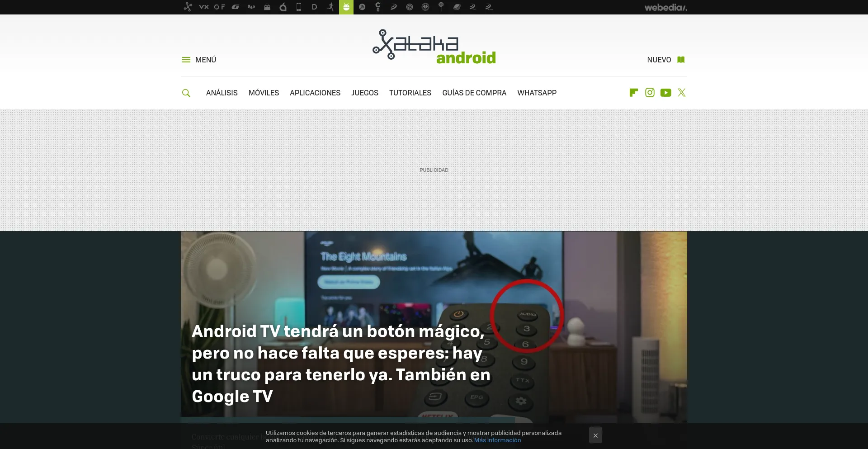Open the Instagram social icon
Screen dimensions: 868x449
pyautogui.click(x=650, y=93)
